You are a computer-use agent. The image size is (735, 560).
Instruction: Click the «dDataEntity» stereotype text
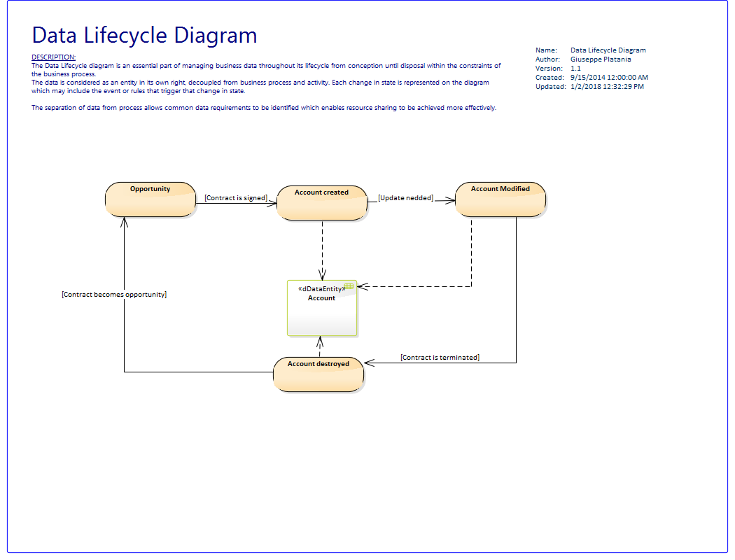coord(321,288)
